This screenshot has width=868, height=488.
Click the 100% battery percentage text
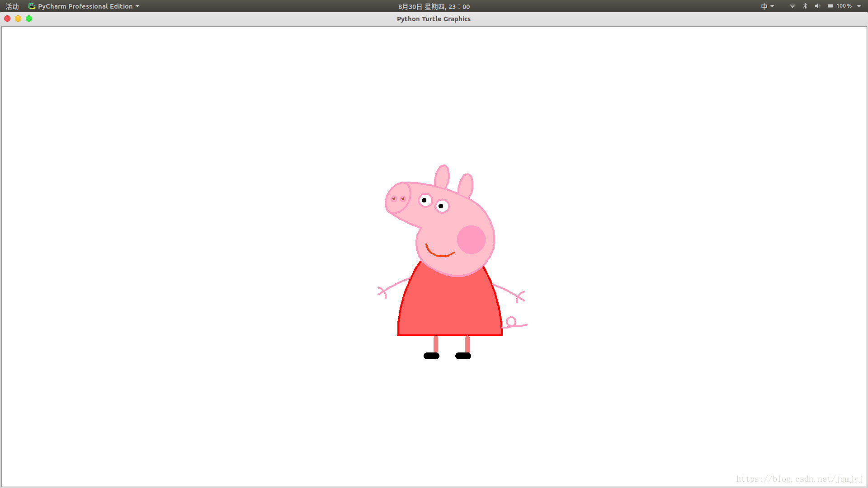(844, 6)
